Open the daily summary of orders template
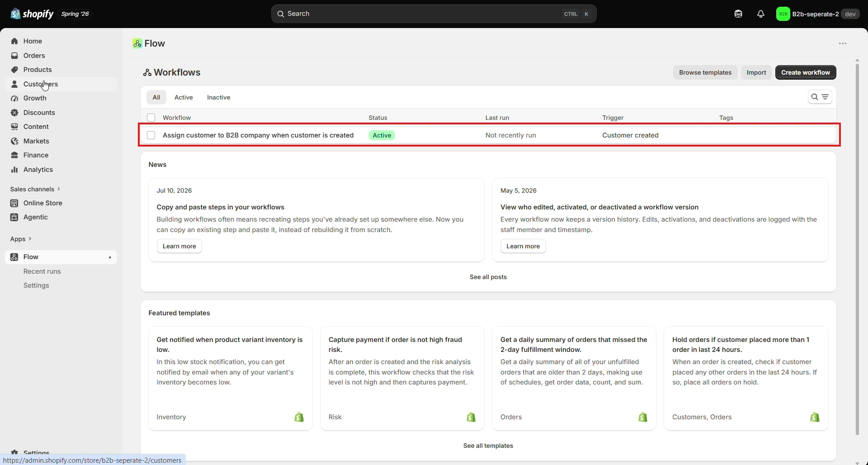 [x=574, y=378]
